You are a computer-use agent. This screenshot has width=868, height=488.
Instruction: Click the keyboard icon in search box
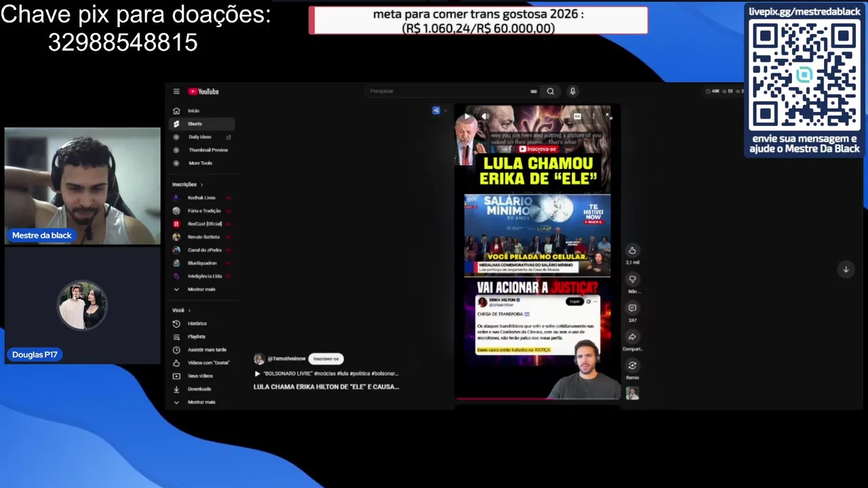point(534,91)
